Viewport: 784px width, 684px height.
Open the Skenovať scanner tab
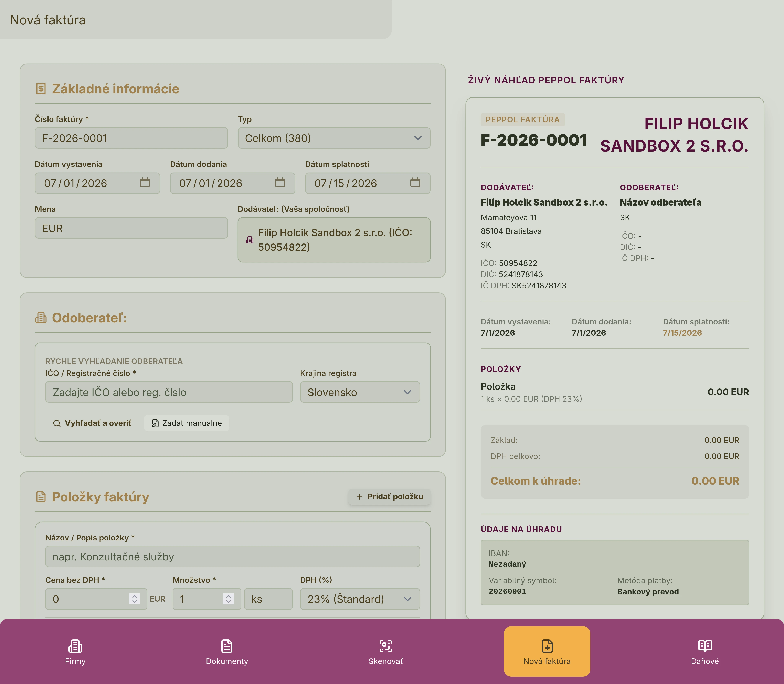point(386,652)
